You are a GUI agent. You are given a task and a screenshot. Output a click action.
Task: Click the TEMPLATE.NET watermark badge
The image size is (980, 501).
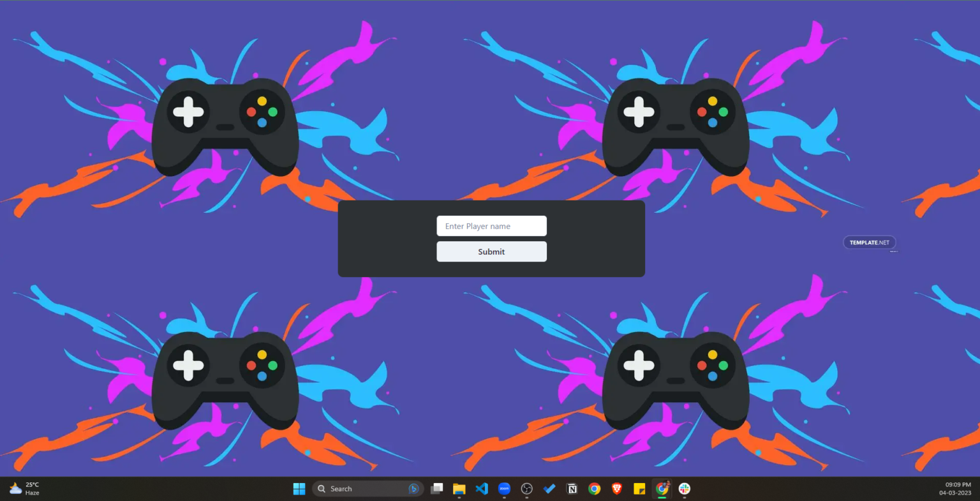pyautogui.click(x=869, y=243)
